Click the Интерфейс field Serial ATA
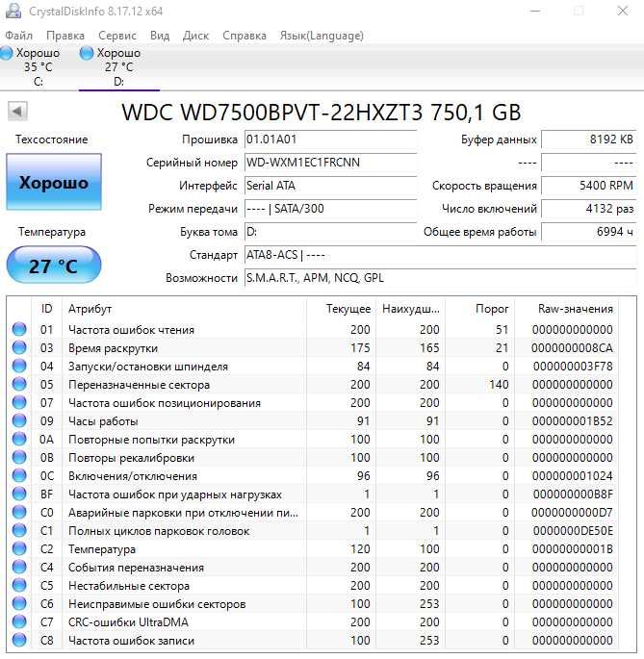This screenshot has width=644, height=659. tap(330, 186)
